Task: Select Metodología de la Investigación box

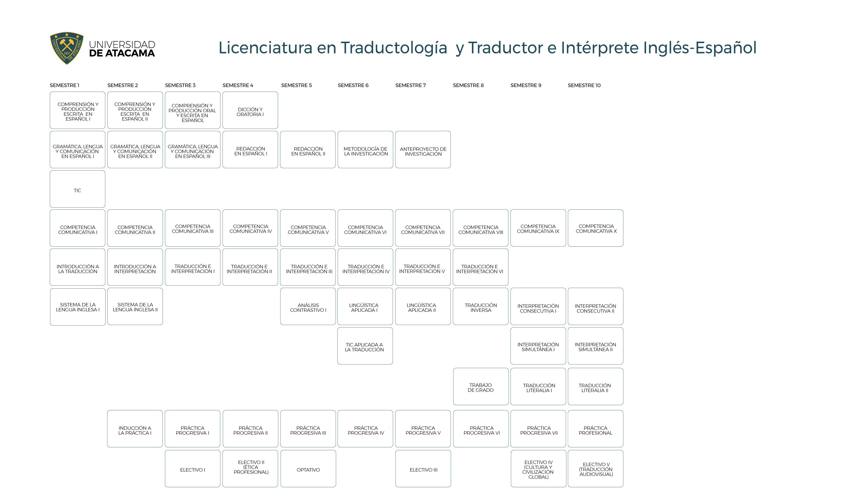Action: 365,150
